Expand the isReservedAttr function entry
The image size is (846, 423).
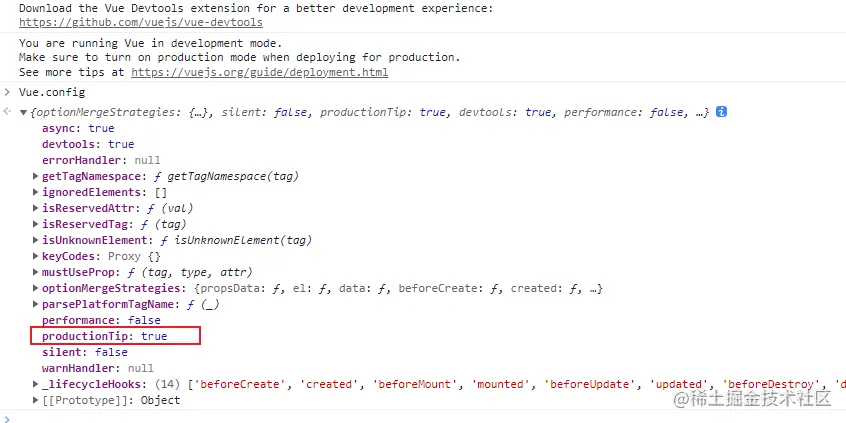pos(36,208)
